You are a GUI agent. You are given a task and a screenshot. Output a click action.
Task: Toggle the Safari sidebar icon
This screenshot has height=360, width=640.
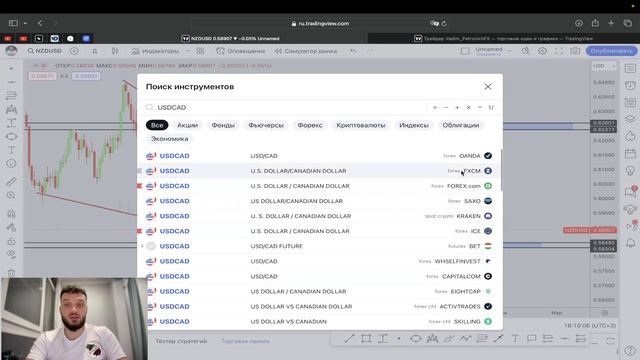tap(13, 23)
